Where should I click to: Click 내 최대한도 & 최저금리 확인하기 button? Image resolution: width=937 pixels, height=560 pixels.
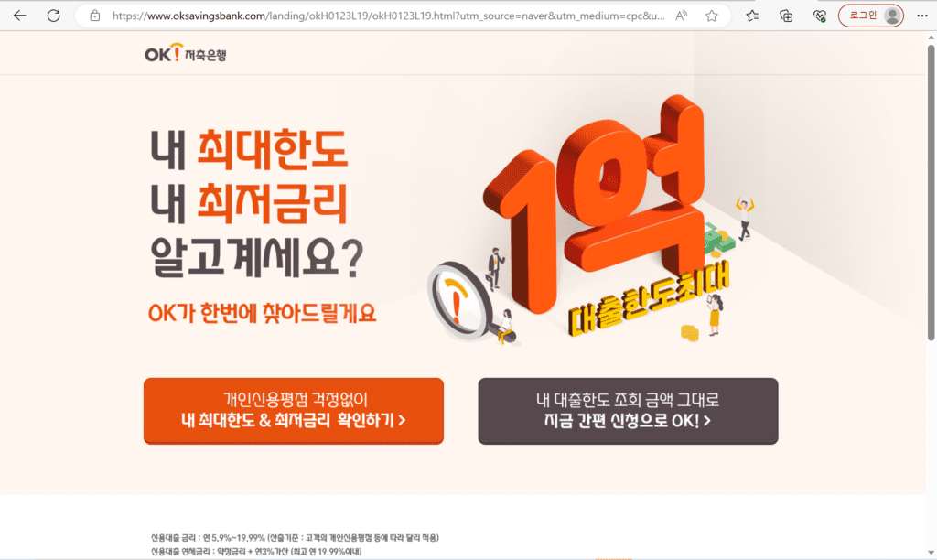tap(294, 411)
